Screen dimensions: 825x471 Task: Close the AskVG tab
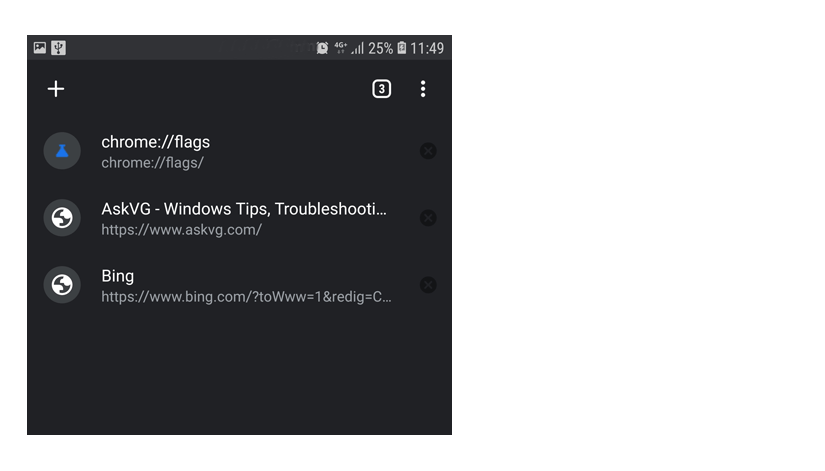[x=428, y=218]
